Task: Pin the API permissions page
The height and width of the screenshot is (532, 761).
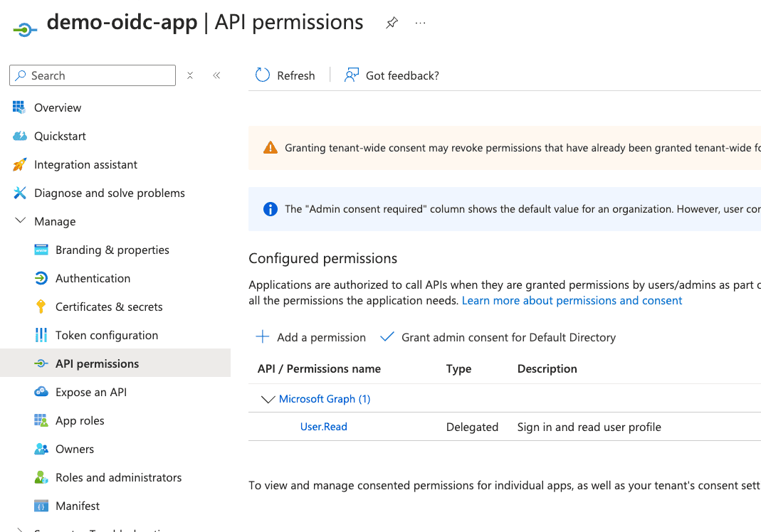Action: (x=392, y=22)
